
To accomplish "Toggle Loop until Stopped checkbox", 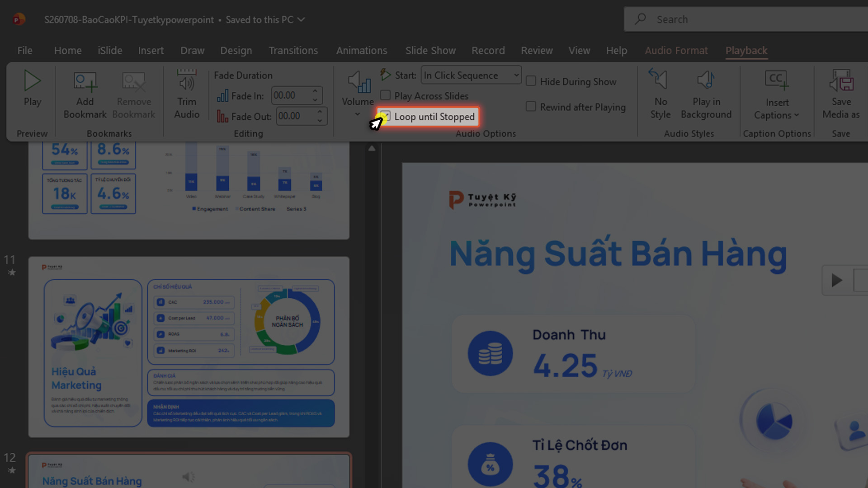I will click(385, 117).
